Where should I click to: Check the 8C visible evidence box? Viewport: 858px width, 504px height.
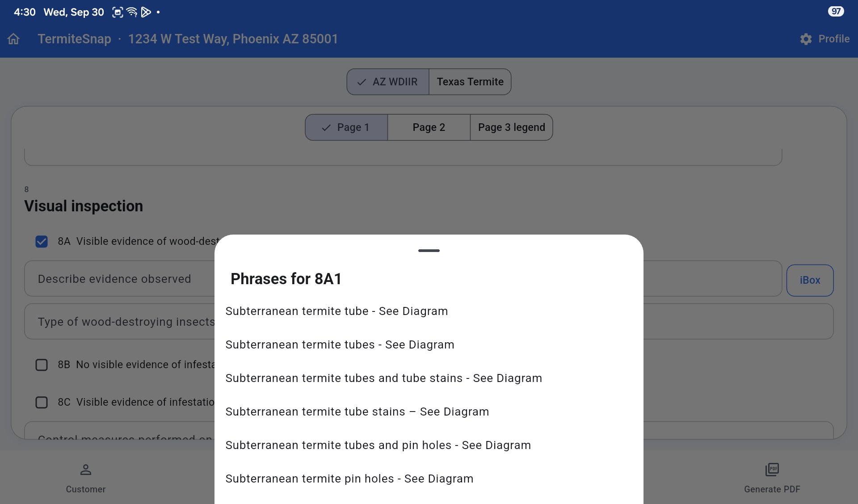[x=42, y=402]
